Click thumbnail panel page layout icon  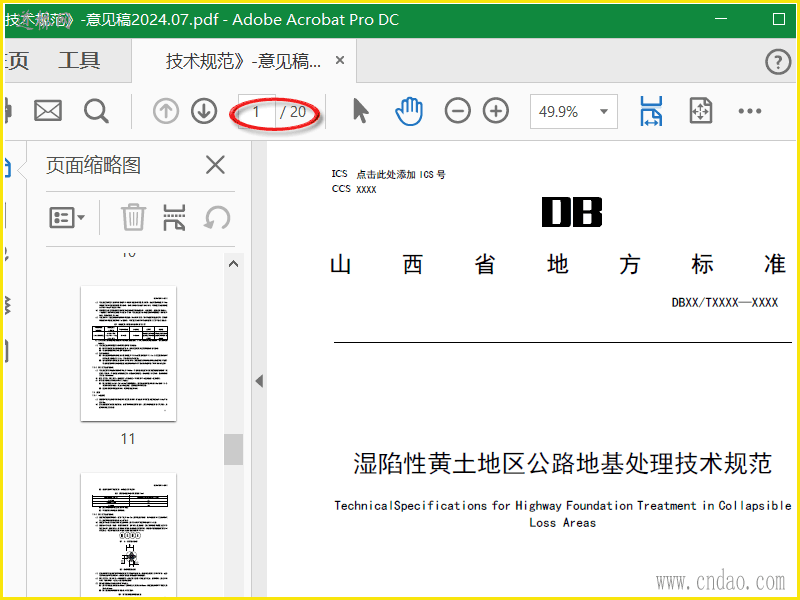pyautogui.click(x=174, y=218)
